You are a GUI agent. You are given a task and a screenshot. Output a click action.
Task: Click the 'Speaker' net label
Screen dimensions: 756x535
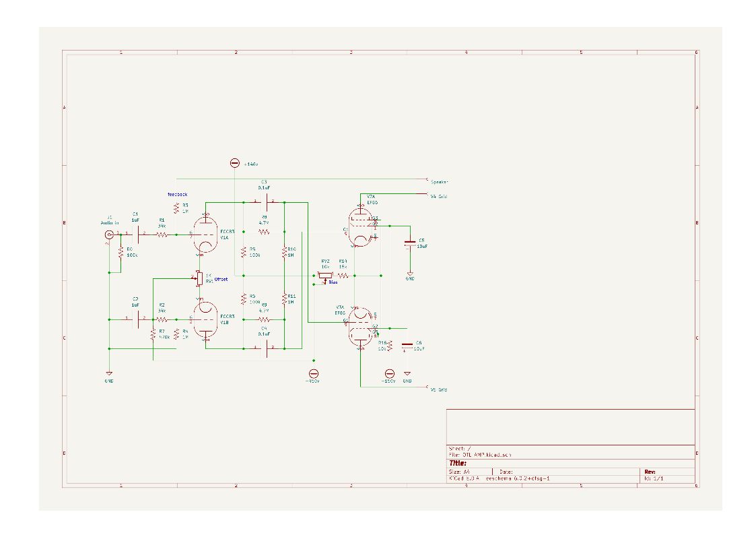(x=439, y=182)
